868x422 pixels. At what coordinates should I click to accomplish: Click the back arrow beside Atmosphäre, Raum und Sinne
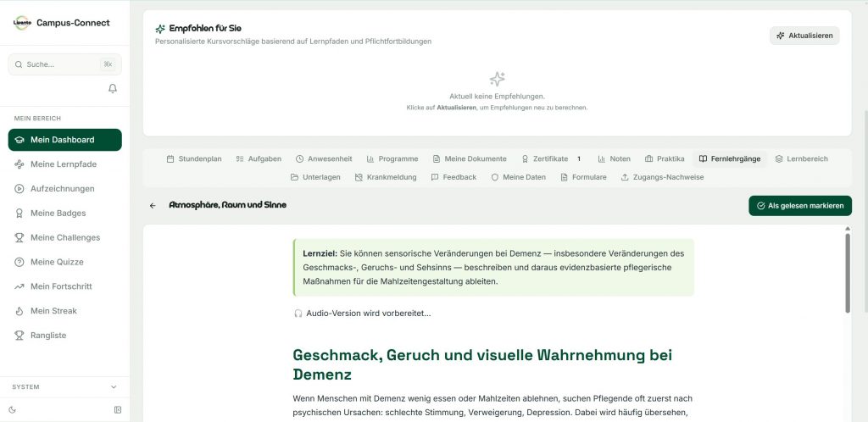153,205
